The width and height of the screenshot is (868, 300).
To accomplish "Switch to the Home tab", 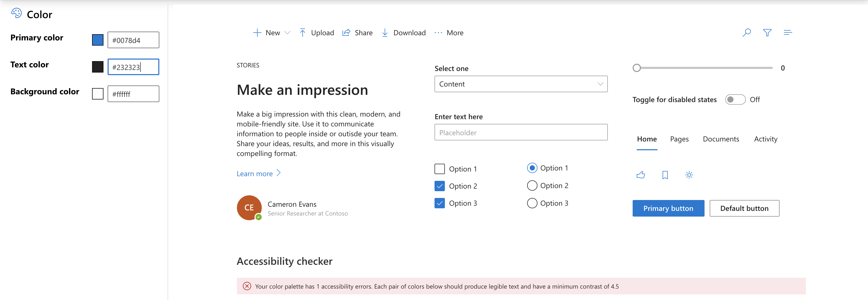I will 647,139.
